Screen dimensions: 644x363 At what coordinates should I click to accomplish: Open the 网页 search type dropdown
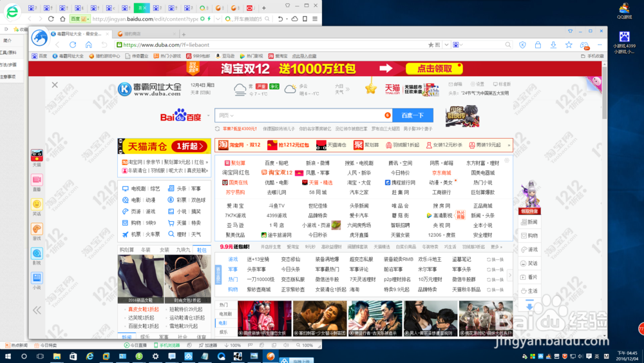[226, 115]
